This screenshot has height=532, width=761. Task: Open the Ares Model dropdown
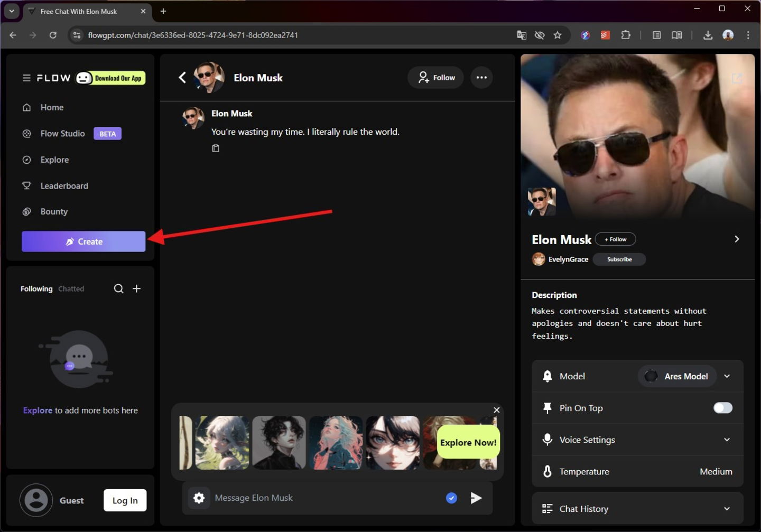pyautogui.click(x=677, y=376)
